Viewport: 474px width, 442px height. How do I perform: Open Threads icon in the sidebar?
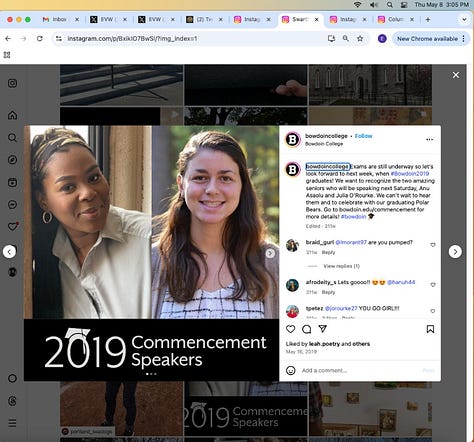12,401
